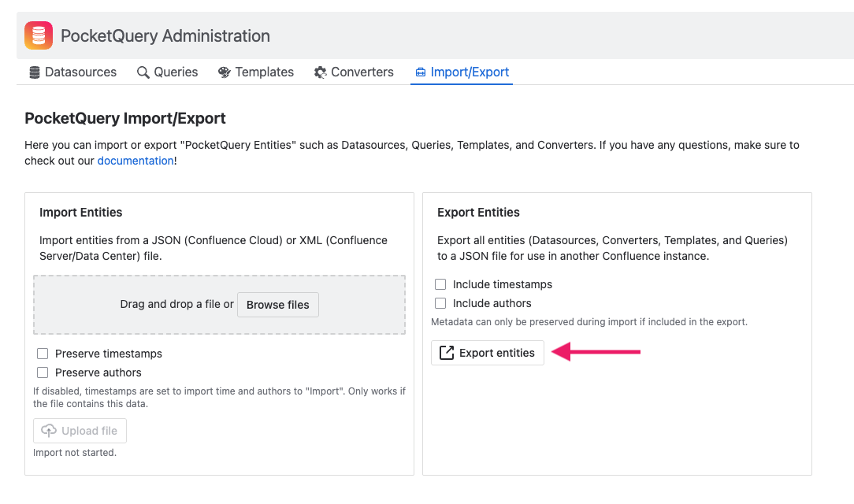The width and height of the screenshot is (854, 504).
Task: Click the 'Import not started.' status text
Action: 75,452
